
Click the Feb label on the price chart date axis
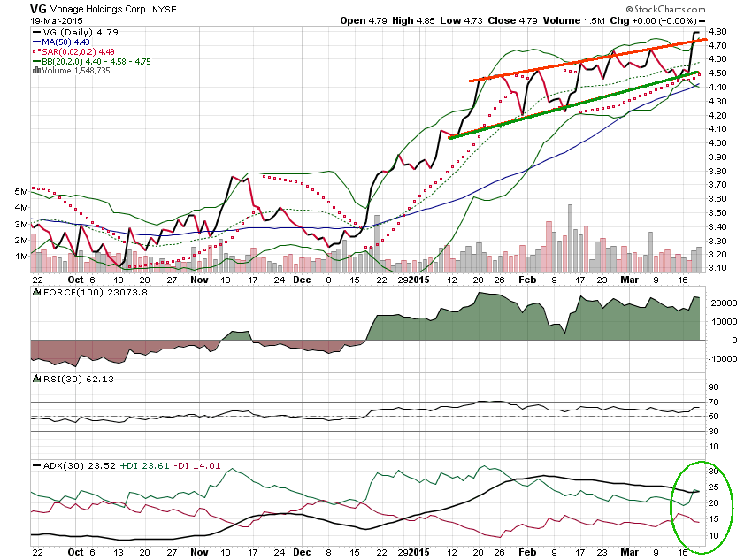tap(527, 280)
